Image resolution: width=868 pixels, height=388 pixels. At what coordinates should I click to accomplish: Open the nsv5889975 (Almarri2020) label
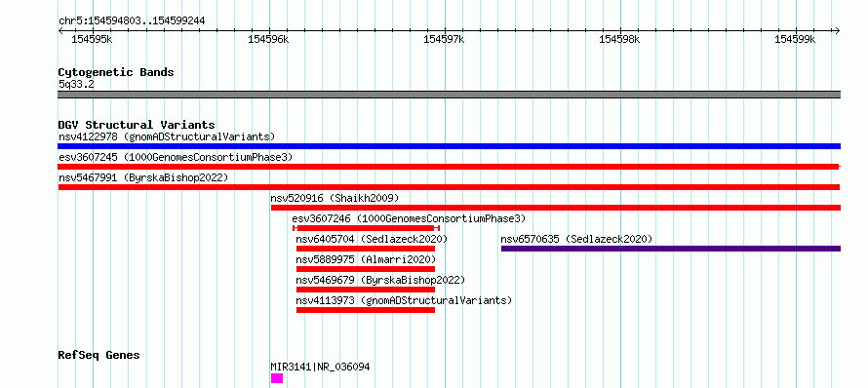tap(366, 259)
